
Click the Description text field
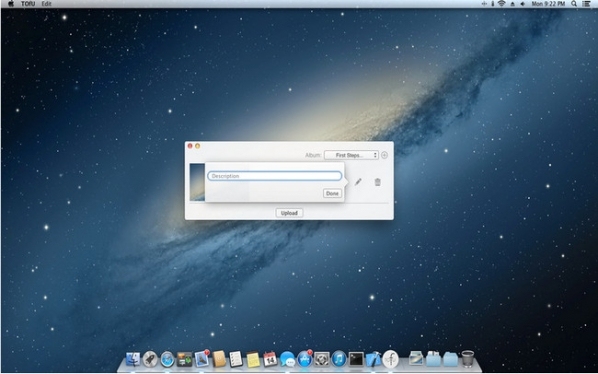coord(275,176)
